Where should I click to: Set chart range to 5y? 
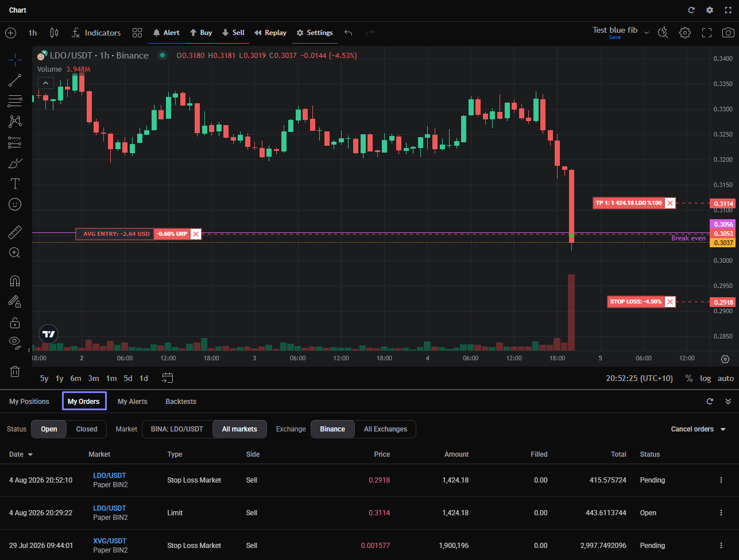point(44,378)
